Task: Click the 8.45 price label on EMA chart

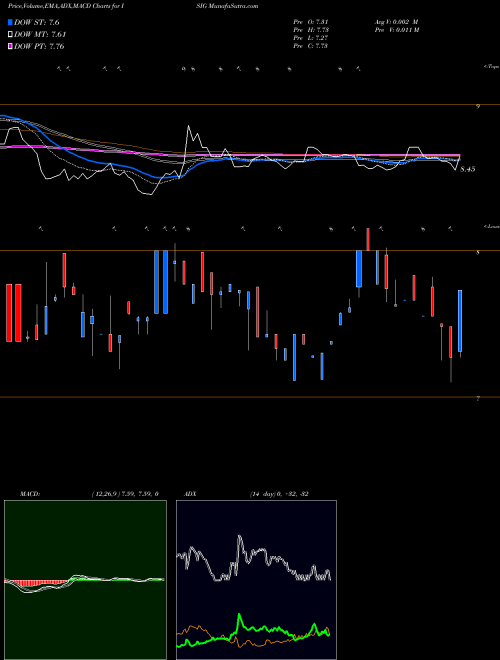Action: (x=468, y=169)
